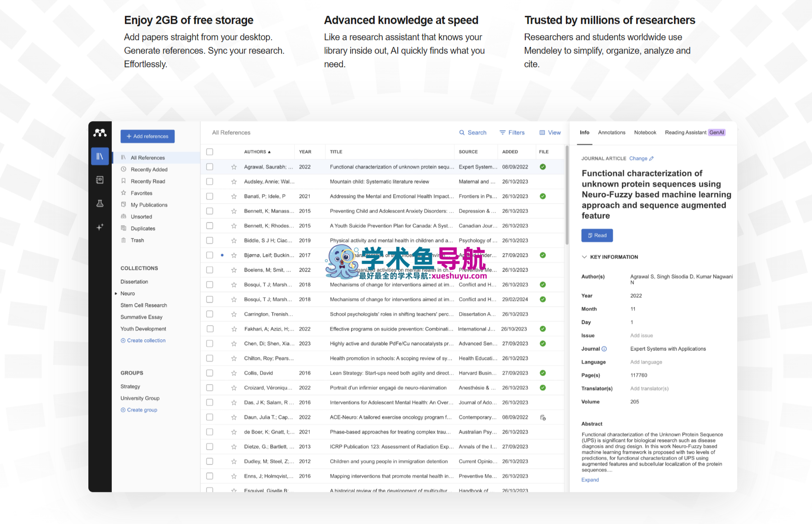The image size is (812, 524).
Task: Click the Add issue field
Action: pos(641,336)
